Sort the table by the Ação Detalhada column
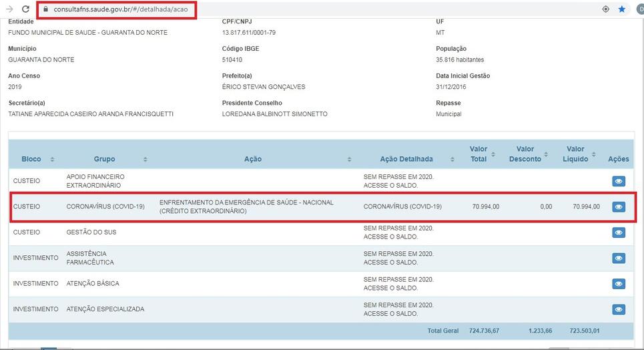 (452, 159)
